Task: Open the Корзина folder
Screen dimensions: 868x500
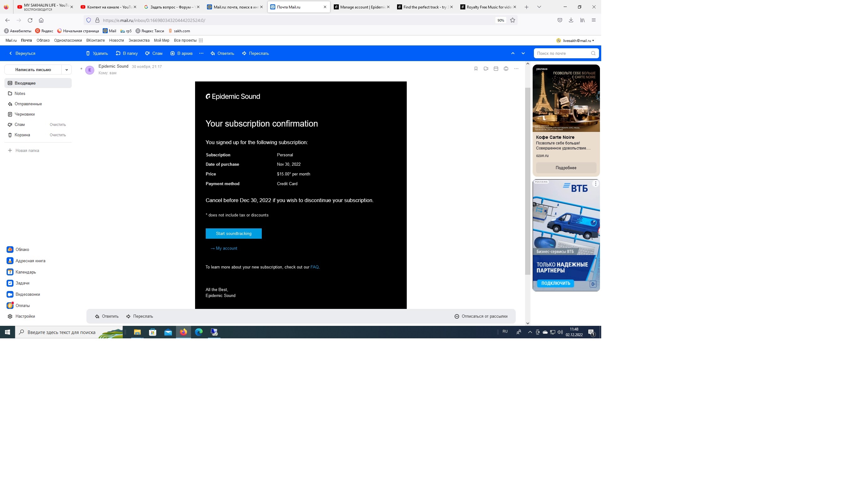Action: click(22, 135)
